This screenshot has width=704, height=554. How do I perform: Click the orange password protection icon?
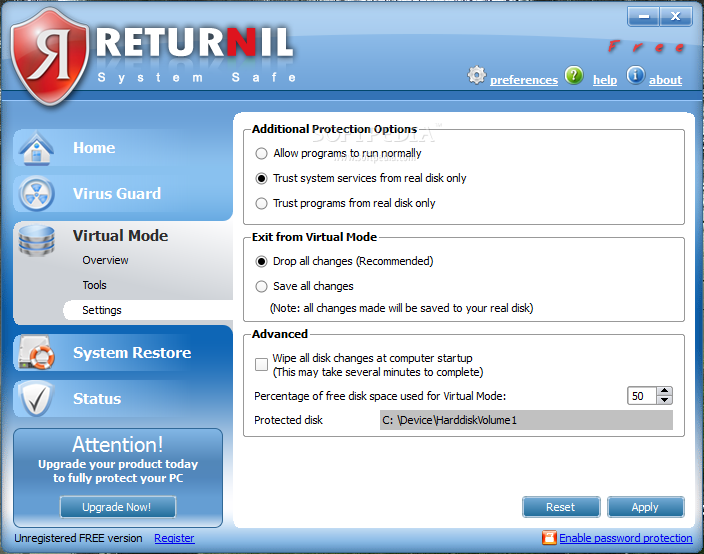click(549, 537)
